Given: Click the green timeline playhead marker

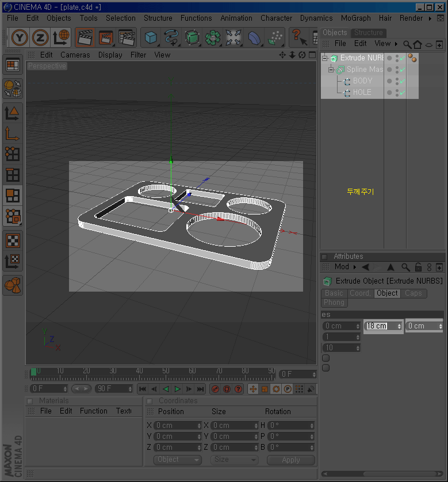Looking at the screenshot, I should click(33, 372).
